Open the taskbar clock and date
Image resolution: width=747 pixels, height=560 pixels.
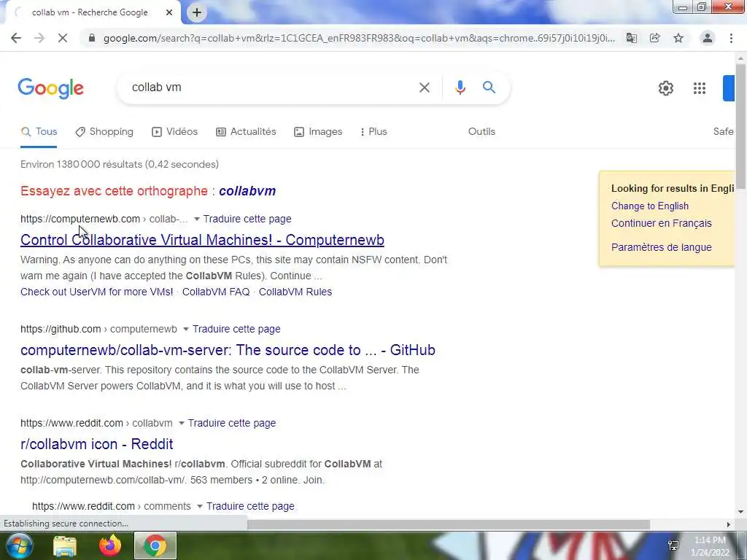[x=710, y=546]
